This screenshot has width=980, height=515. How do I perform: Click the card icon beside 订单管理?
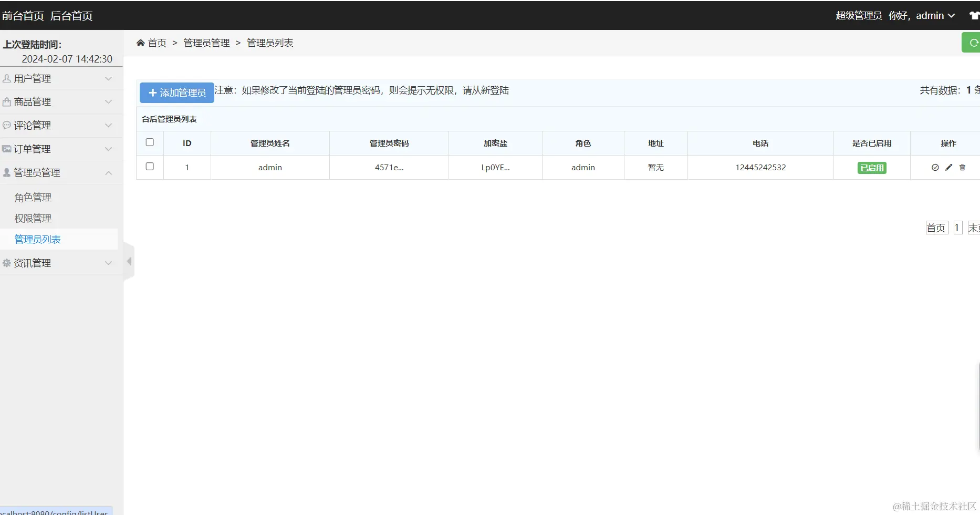(7, 149)
